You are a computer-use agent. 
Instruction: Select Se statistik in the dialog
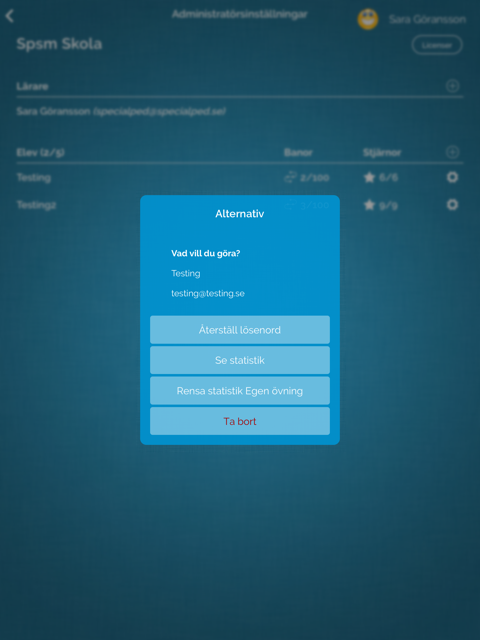240,360
